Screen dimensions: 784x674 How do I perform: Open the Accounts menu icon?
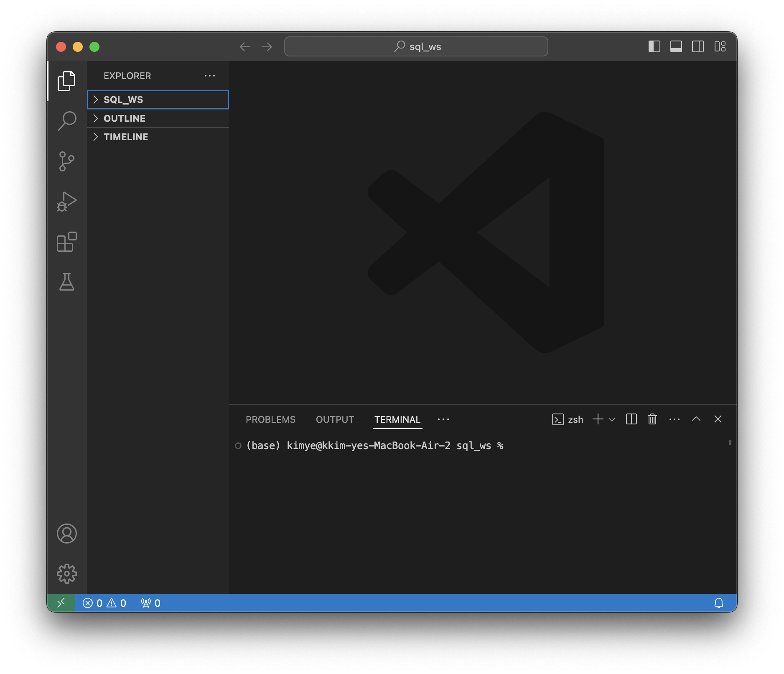click(66, 534)
